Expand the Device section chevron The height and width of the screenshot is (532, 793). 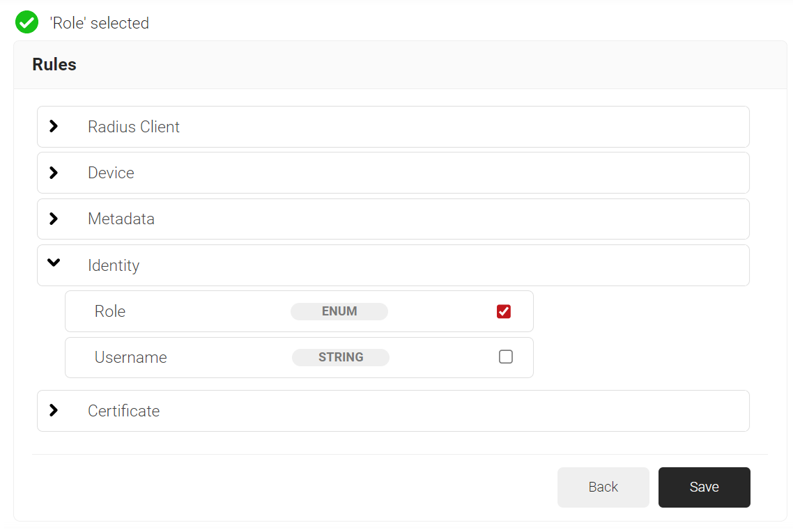pos(54,173)
